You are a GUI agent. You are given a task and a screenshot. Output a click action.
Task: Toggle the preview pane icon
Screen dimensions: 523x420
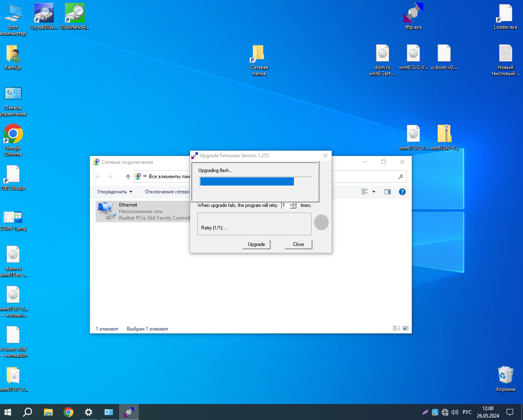click(x=387, y=192)
